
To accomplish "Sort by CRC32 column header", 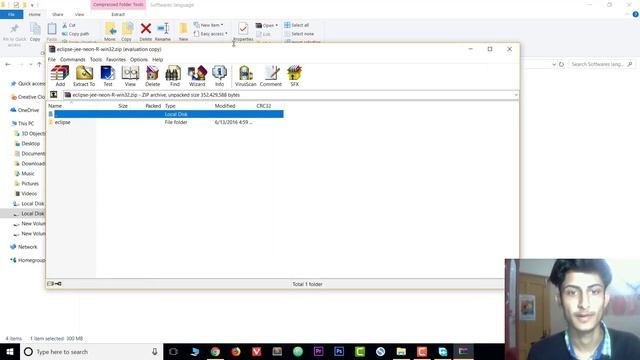I will pos(264,106).
